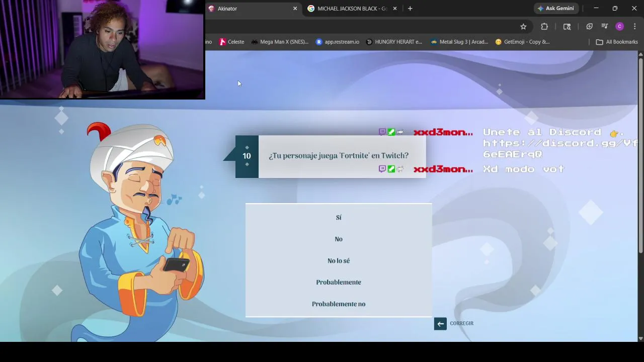Open the HUNGRY HERART bookmark
The image size is (644, 362).
394,42
